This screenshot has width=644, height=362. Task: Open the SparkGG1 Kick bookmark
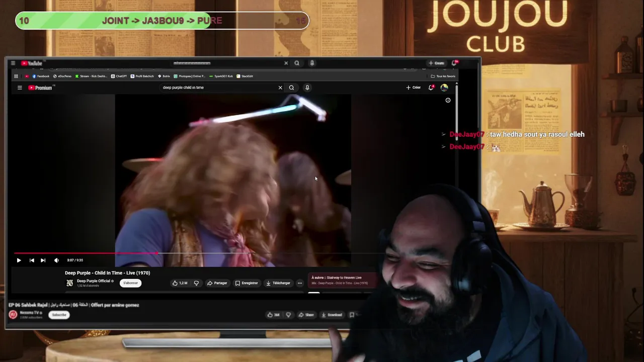[x=221, y=76]
